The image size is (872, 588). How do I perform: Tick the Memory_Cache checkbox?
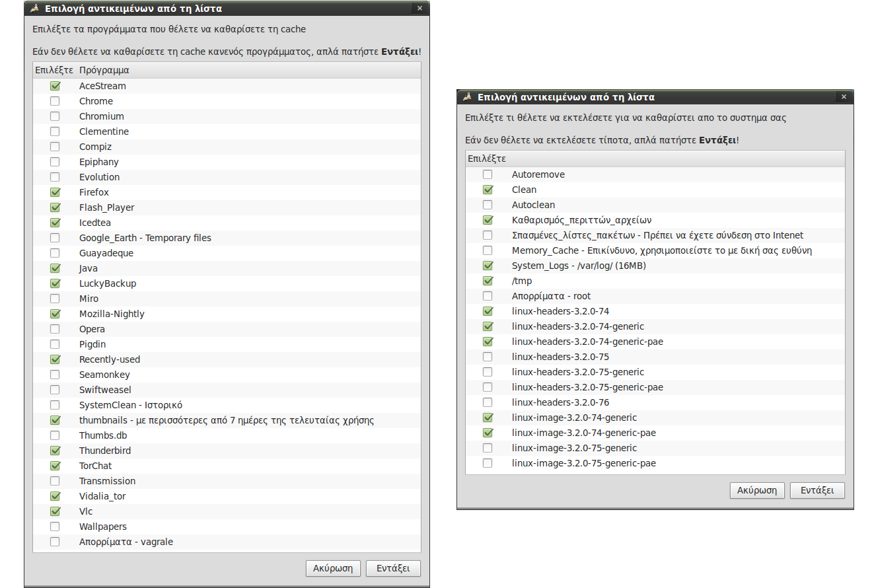(x=488, y=250)
